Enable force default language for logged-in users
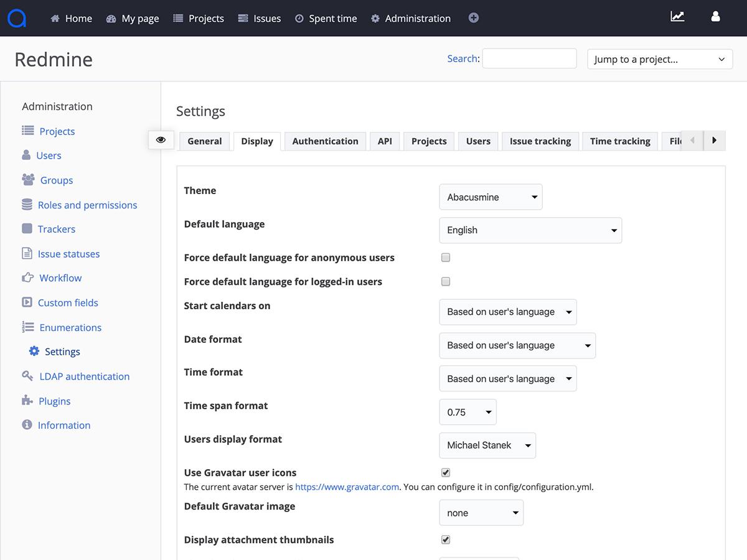747x560 pixels. (x=446, y=282)
